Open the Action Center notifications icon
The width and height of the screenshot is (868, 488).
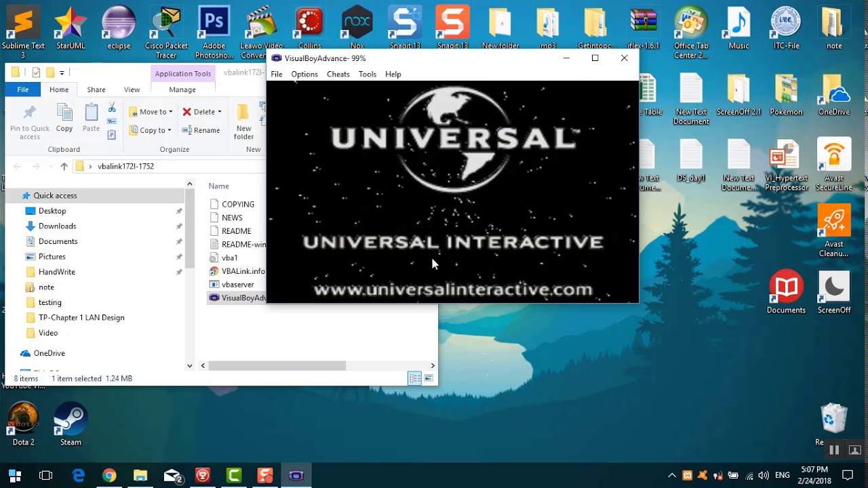pos(848,475)
